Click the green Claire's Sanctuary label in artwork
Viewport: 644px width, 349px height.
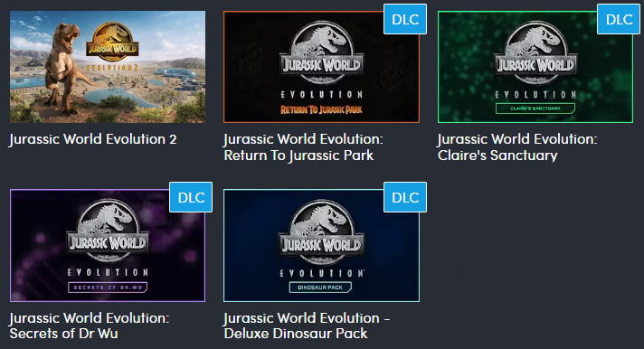tap(535, 108)
